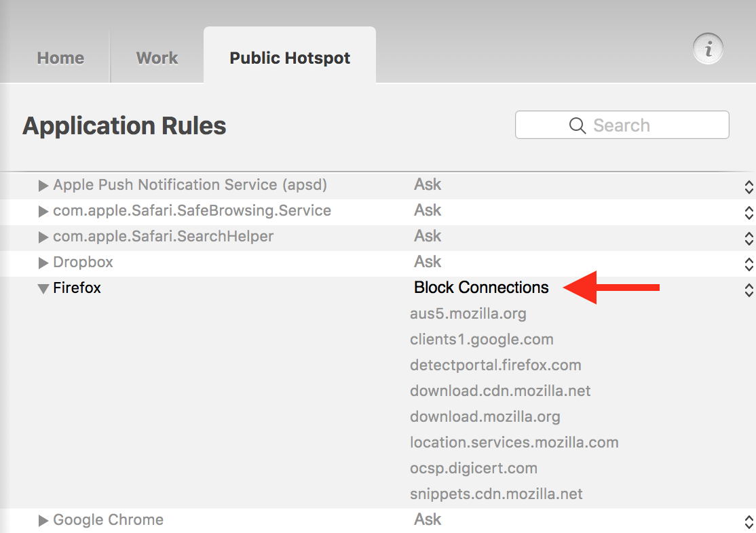Select the ocsp.digicert.com domain

pyautogui.click(x=474, y=469)
